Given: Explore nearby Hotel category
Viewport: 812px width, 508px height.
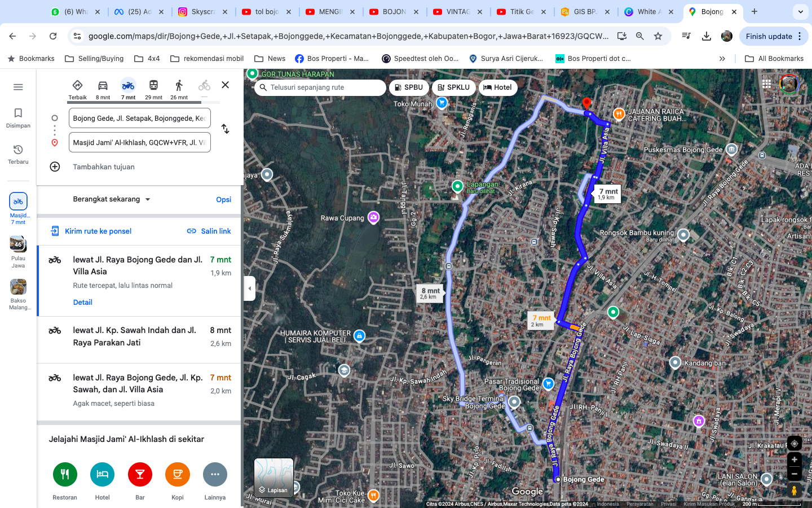Looking at the screenshot, I should [x=102, y=474].
